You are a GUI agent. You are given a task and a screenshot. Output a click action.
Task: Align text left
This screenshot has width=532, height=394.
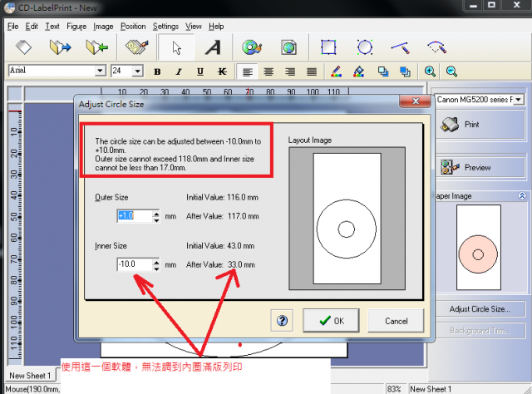click(x=248, y=71)
